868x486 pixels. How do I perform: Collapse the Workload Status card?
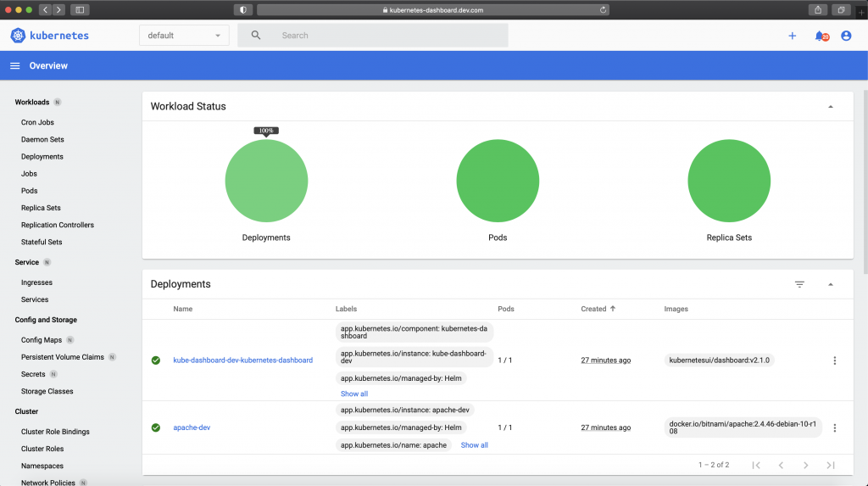point(831,106)
